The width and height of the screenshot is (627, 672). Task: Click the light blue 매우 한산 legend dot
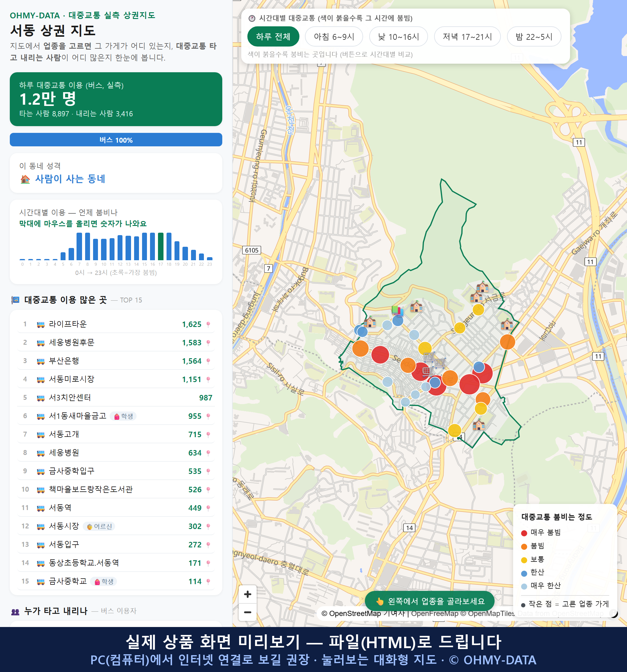pyautogui.click(x=524, y=587)
